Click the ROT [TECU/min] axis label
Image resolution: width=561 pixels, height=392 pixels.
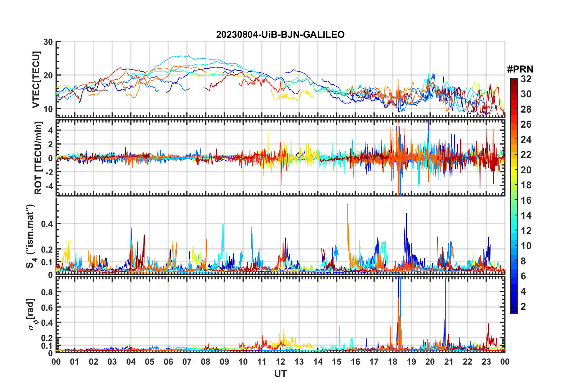tap(38, 158)
